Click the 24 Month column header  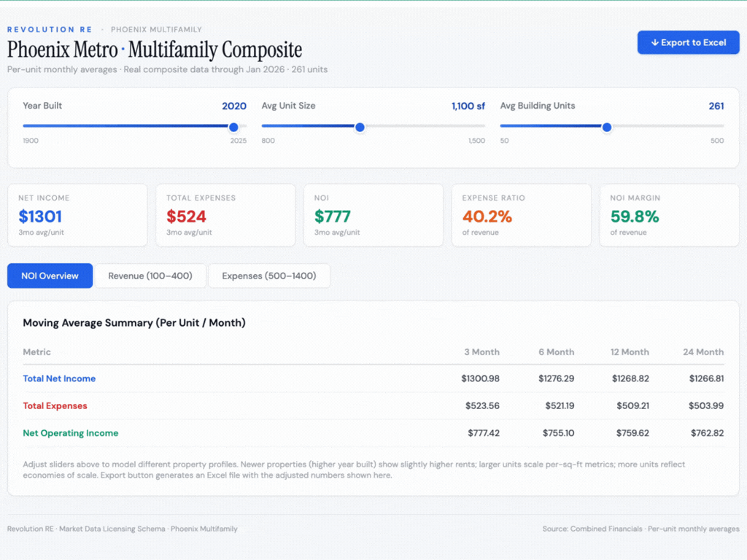(x=703, y=352)
